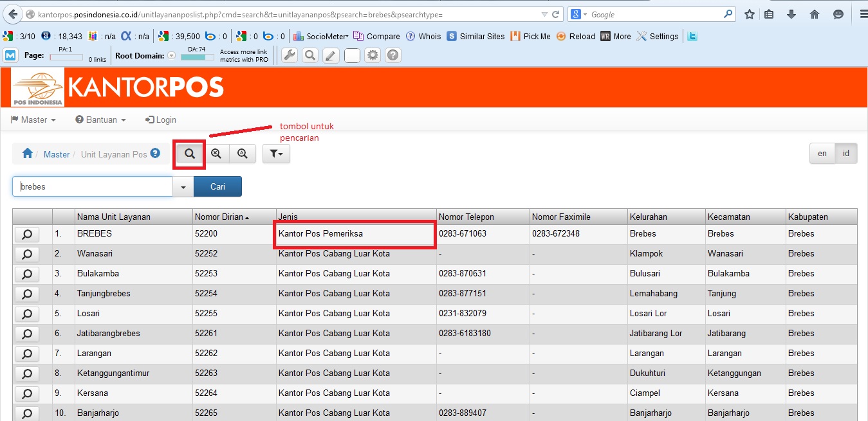Image resolution: width=868 pixels, height=421 pixels.
Task: View details of the BREBES row
Action: click(27, 235)
